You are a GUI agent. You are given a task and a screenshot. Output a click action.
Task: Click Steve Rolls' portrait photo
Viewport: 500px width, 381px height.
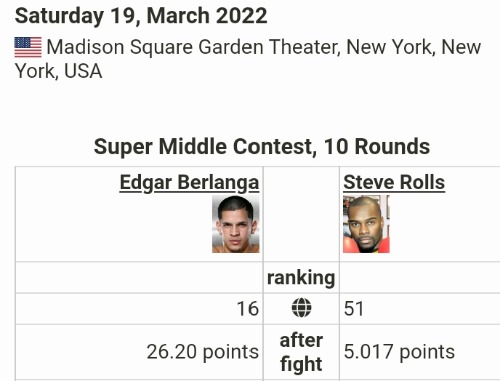tap(366, 224)
